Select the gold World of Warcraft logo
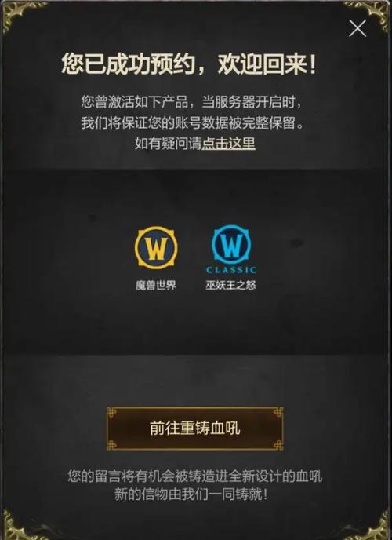Screen dimensions: 392x540 (x=156, y=247)
